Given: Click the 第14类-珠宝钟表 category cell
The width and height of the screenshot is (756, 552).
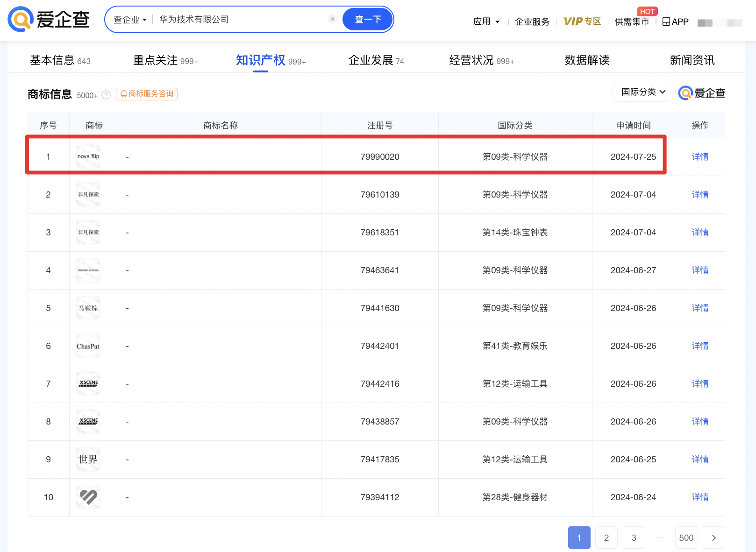Looking at the screenshot, I should click(x=515, y=233).
